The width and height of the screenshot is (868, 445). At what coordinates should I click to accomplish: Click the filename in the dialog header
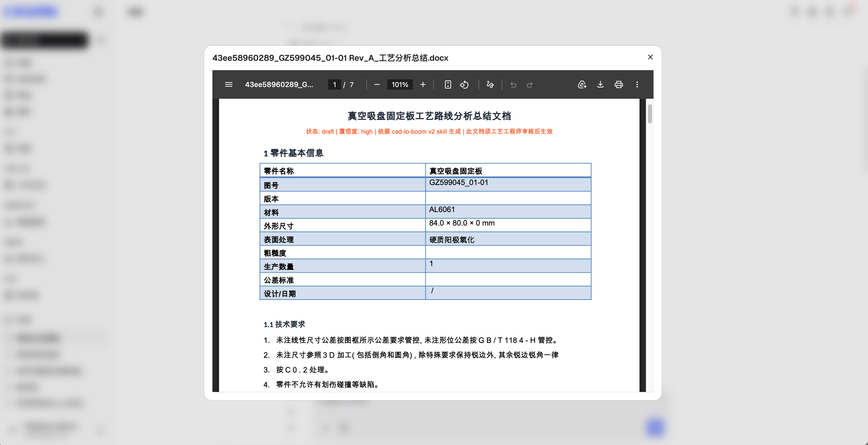click(330, 58)
